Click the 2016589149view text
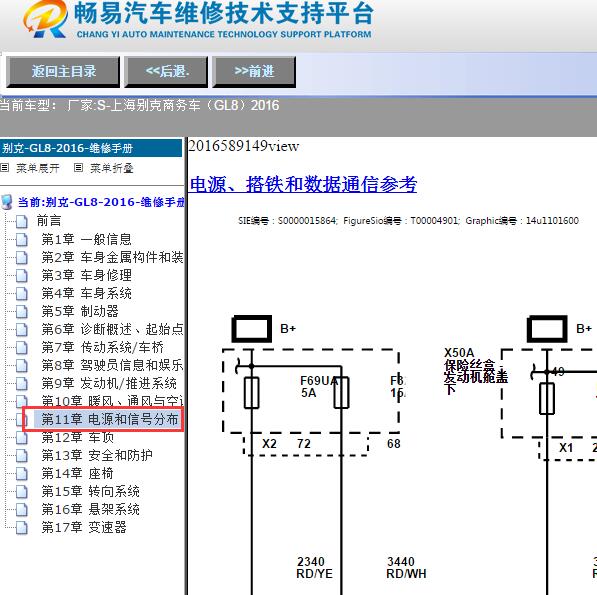Screen dimensions: 597x595 pyautogui.click(x=244, y=146)
